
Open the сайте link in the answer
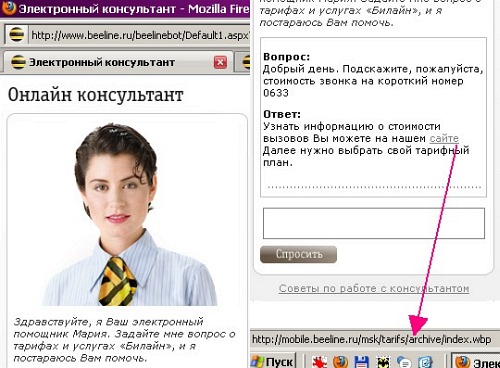(444, 138)
